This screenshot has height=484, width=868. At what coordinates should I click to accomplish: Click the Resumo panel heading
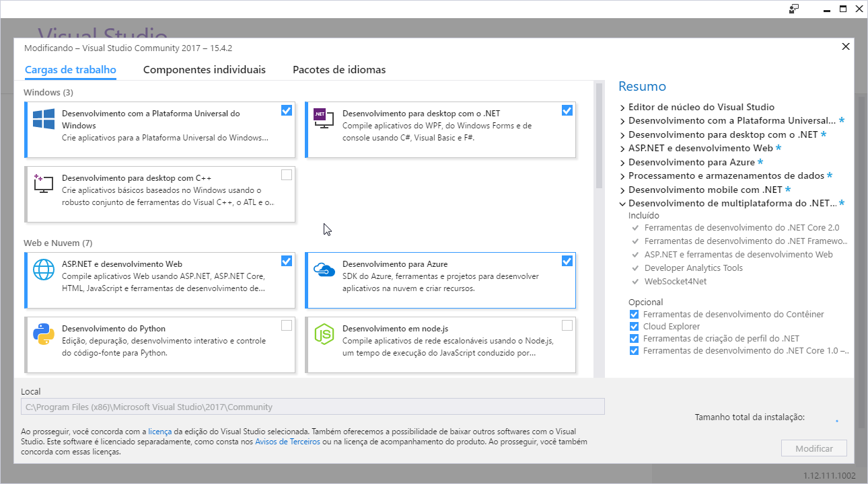pos(643,86)
